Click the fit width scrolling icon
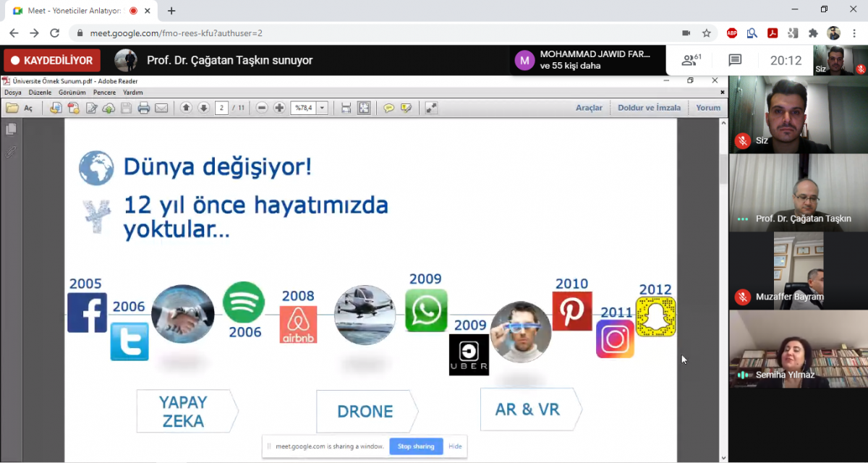This screenshot has width=868, height=463. (x=346, y=108)
